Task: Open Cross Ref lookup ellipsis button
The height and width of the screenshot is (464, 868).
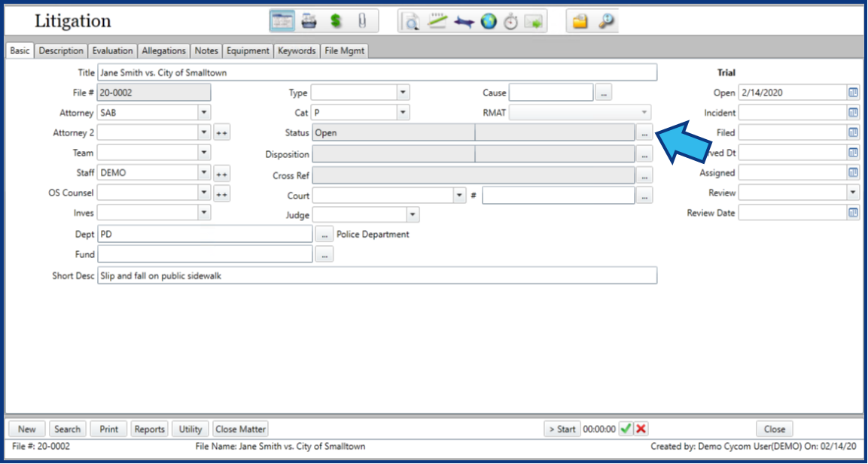Action: click(x=644, y=175)
